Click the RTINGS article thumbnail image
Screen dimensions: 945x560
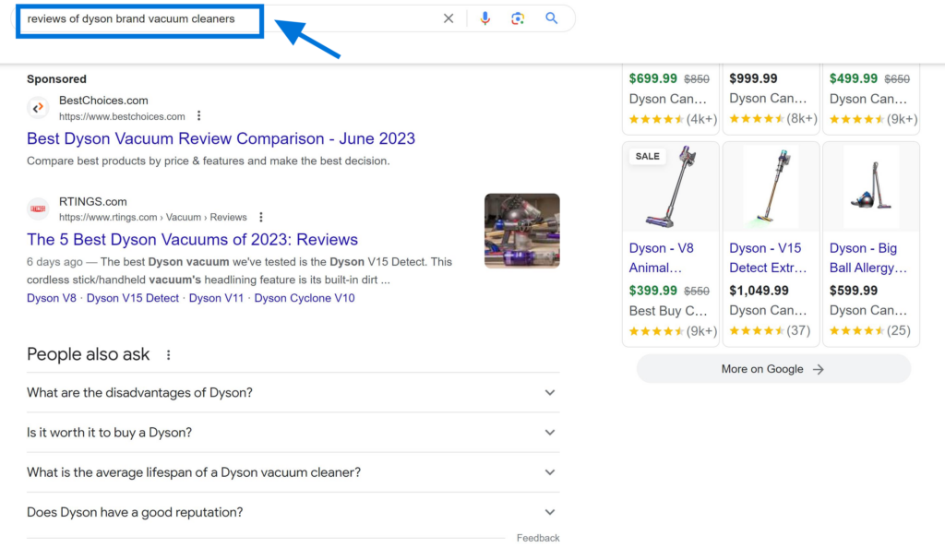[521, 231]
